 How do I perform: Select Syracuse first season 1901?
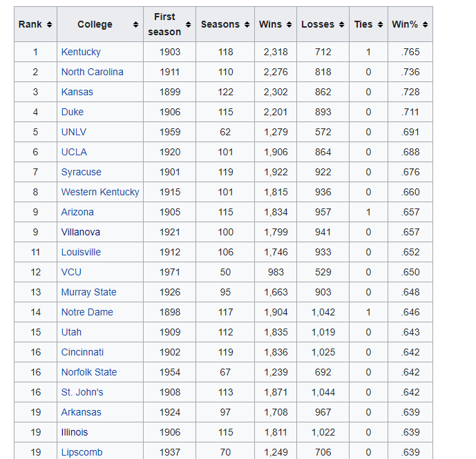coord(170,172)
